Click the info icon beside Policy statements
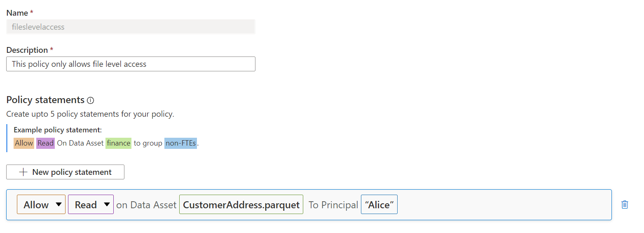The height and width of the screenshot is (233, 644). click(x=91, y=100)
